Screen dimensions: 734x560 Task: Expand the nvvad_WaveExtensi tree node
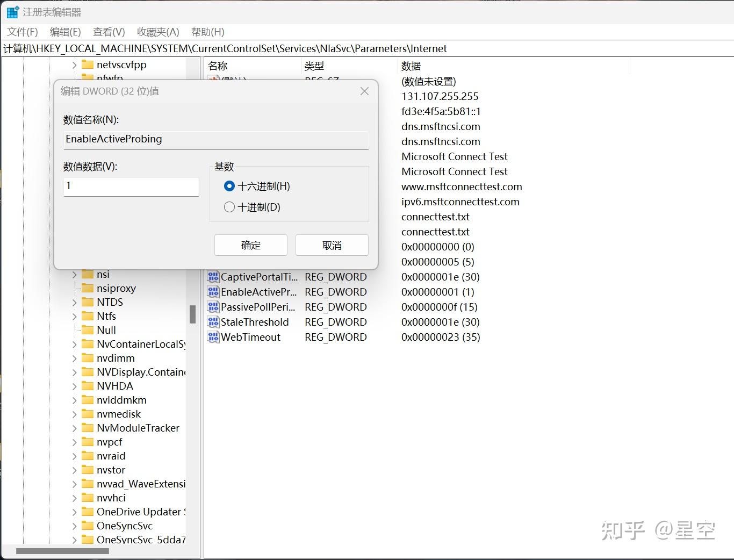[75, 484]
